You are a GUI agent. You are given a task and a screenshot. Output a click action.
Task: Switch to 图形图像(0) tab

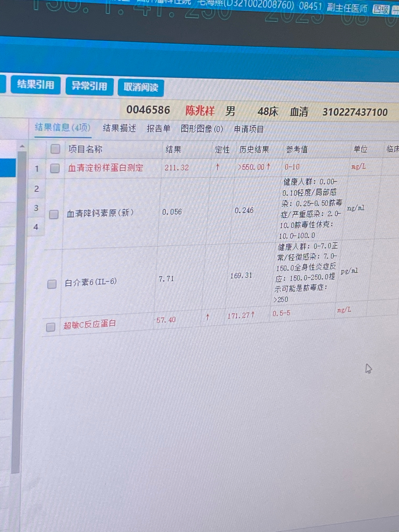[202, 129]
